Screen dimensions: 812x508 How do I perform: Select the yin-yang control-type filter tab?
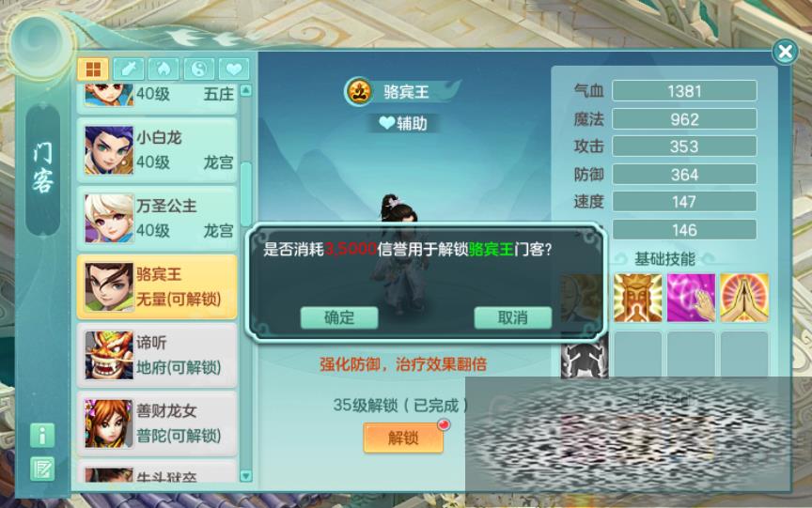click(x=199, y=69)
